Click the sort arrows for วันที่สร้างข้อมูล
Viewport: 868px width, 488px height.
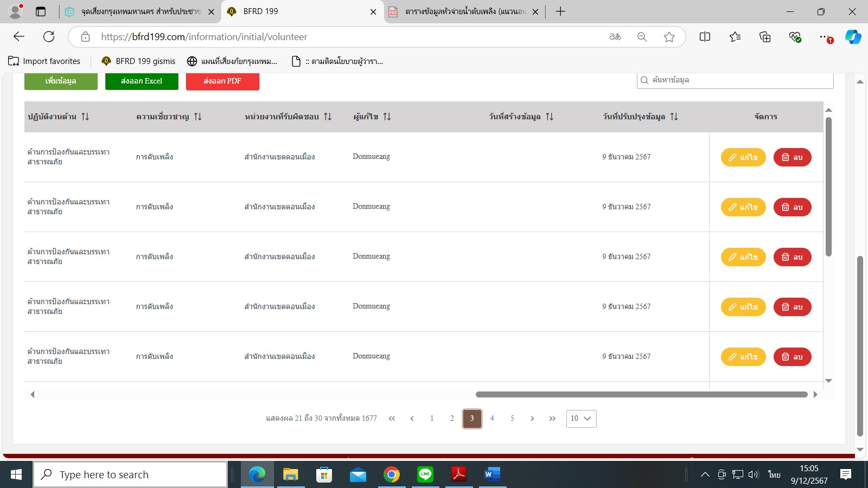[x=550, y=117]
